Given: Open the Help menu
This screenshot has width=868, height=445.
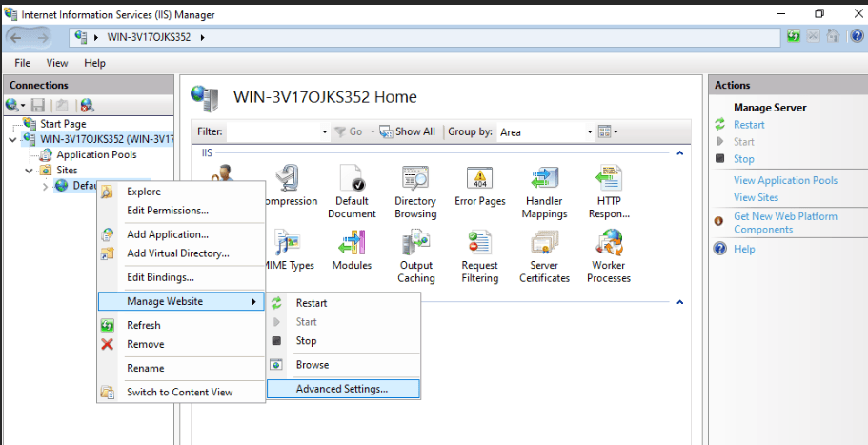Looking at the screenshot, I should pos(94,63).
